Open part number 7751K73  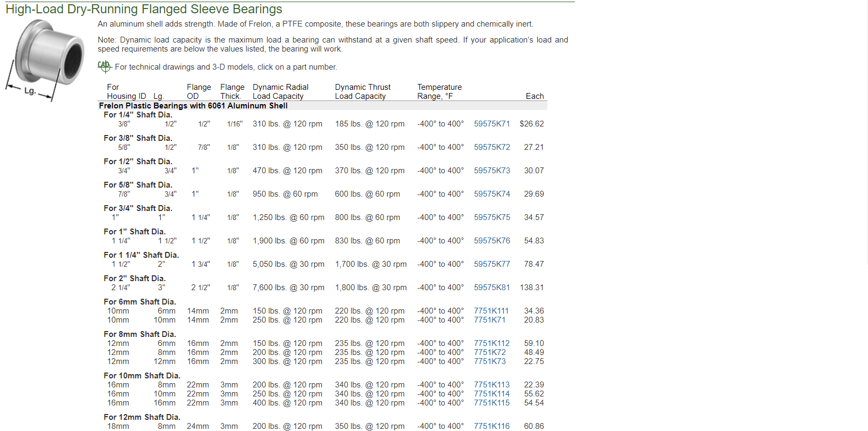[489, 361]
